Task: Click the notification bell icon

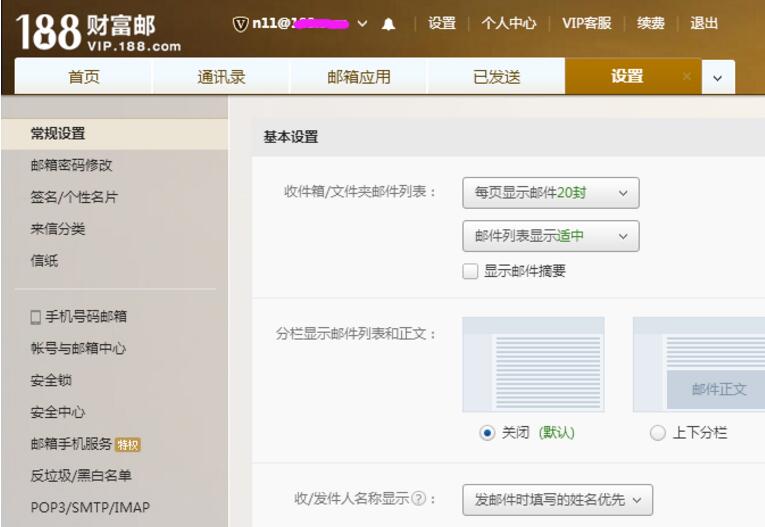Action: pyautogui.click(x=388, y=24)
